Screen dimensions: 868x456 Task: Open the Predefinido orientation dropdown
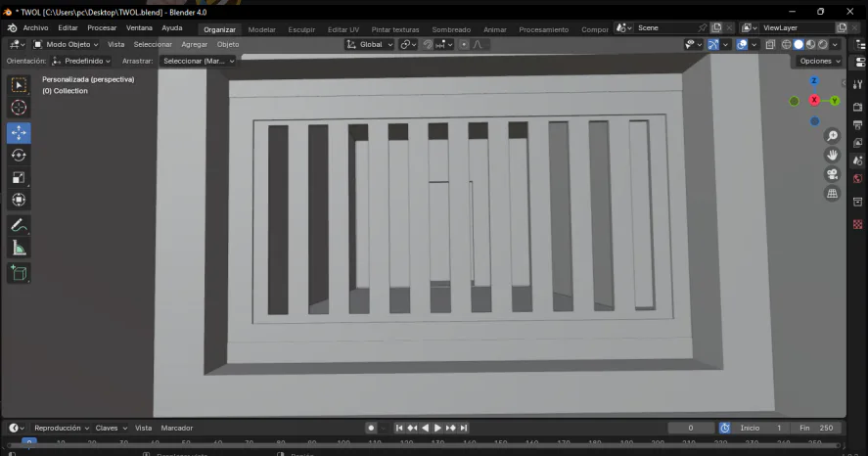click(81, 61)
